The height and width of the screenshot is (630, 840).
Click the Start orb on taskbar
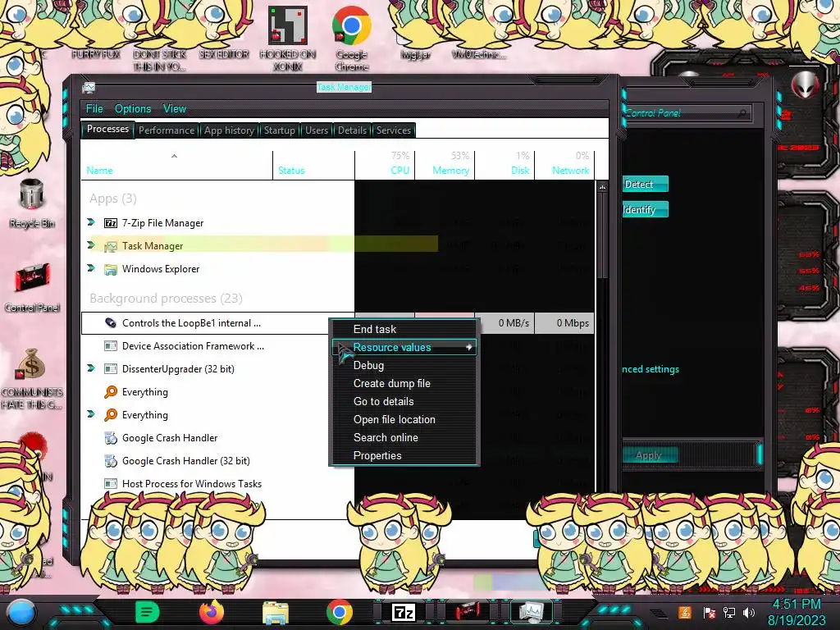click(21, 613)
